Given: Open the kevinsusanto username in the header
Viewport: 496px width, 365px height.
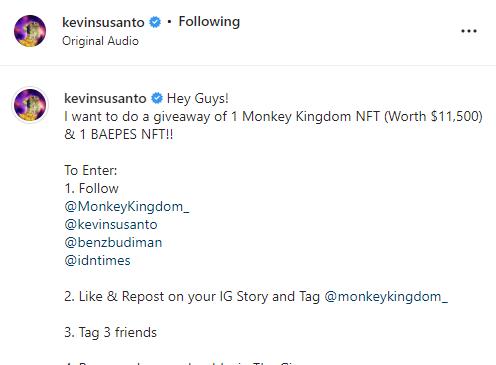Looking at the screenshot, I should click(103, 22).
